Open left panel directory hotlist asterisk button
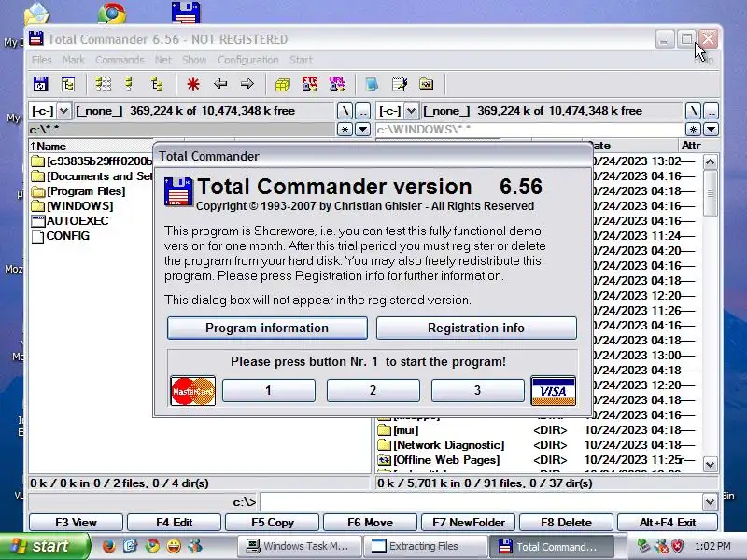The image size is (747, 560). click(x=345, y=129)
